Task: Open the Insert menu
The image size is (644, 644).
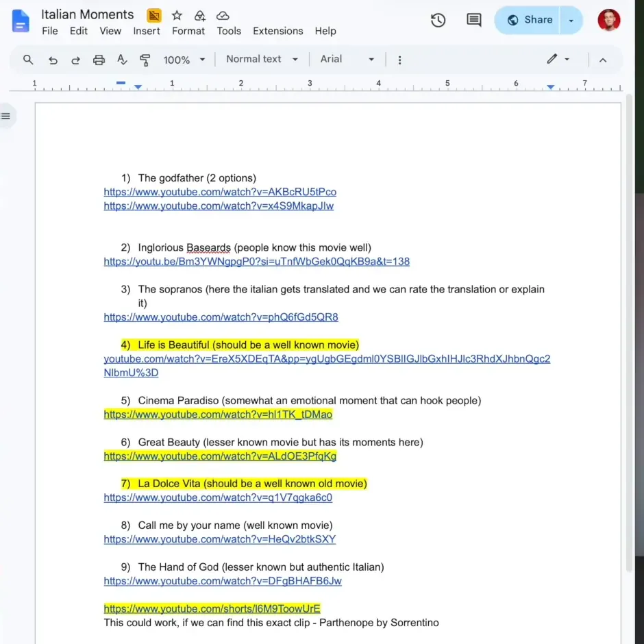Action: (146, 32)
